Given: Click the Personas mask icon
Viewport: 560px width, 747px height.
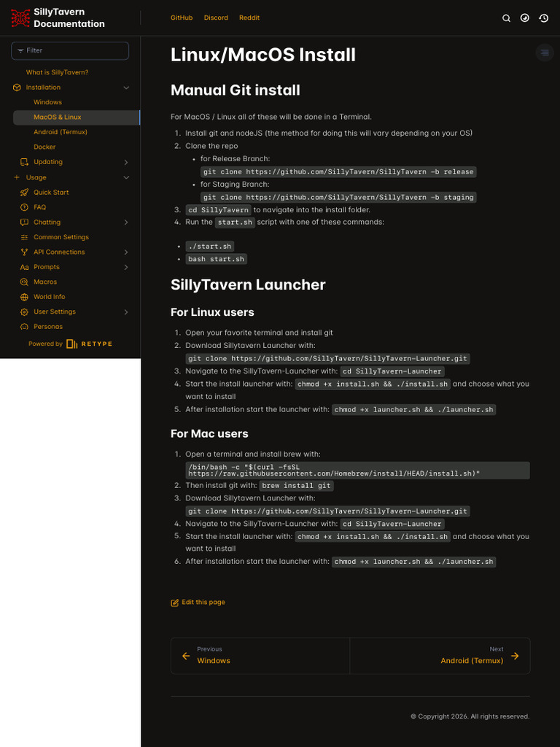Looking at the screenshot, I should coord(24,327).
